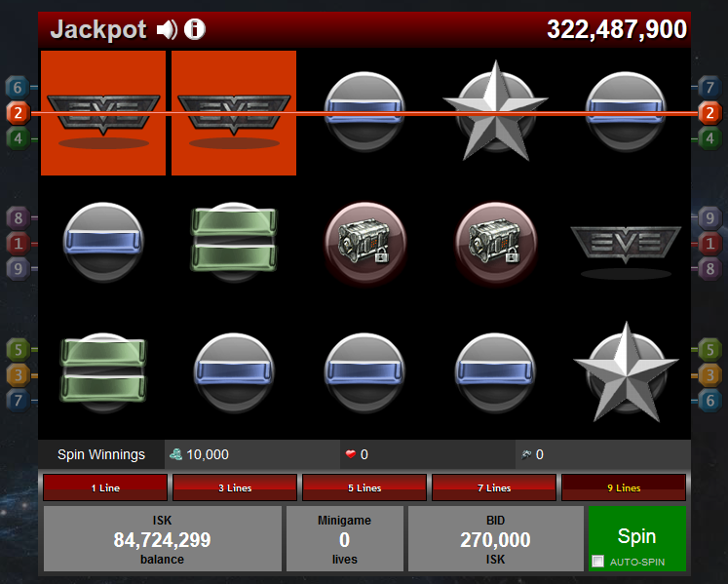
Task: Click payline 5 marker on right edge
Action: [x=709, y=349]
